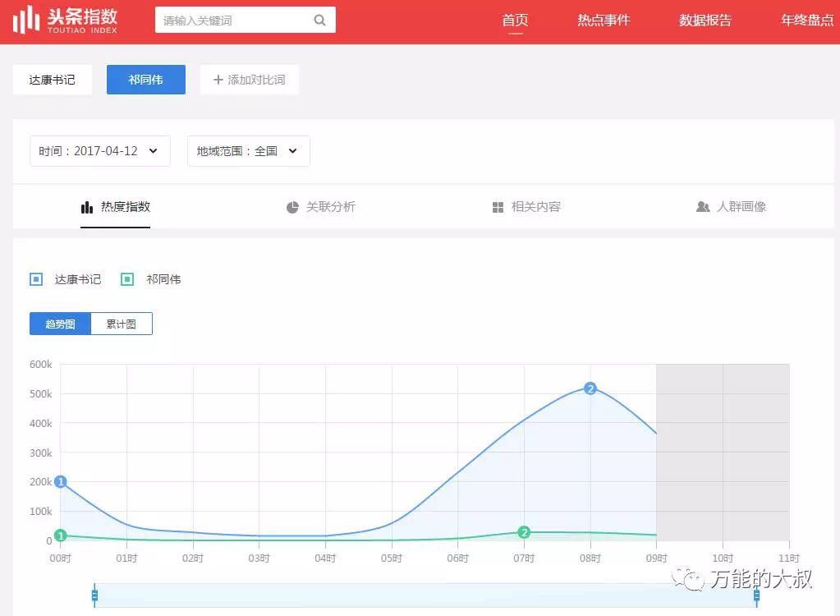Toggle the 达康书记 legend checkbox
The width and height of the screenshot is (840, 616).
click(x=36, y=279)
